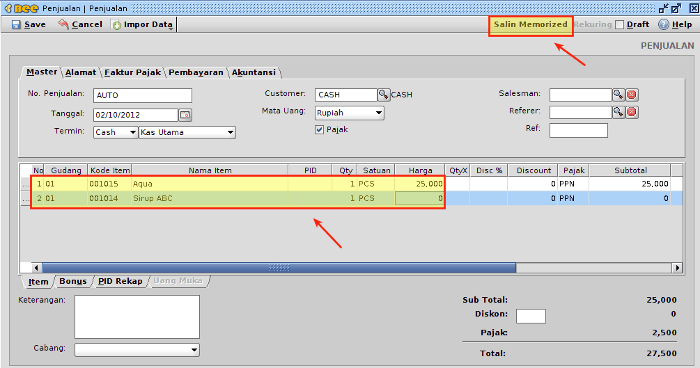The height and width of the screenshot is (368, 700).
Task: Open the Termin Cash dropdown
Action: click(x=115, y=132)
